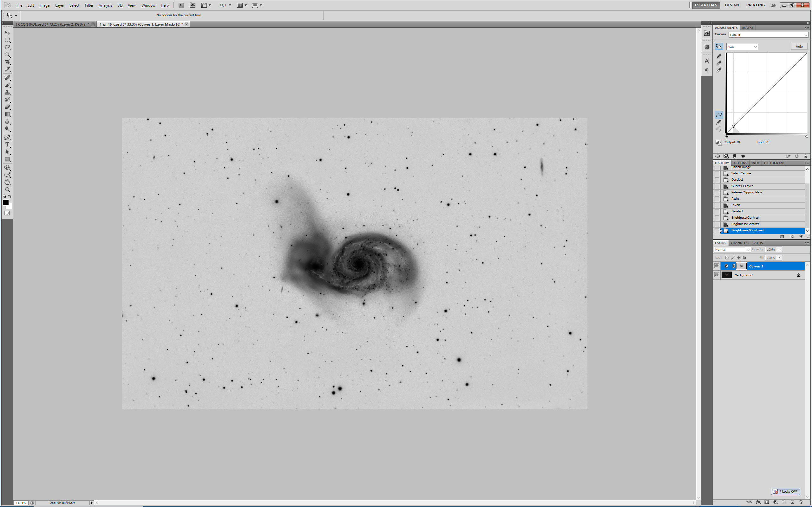Open the RGB channel dropdown in Curves
The height and width of the screenshot is (507, 812).
(x=742, y=47)
